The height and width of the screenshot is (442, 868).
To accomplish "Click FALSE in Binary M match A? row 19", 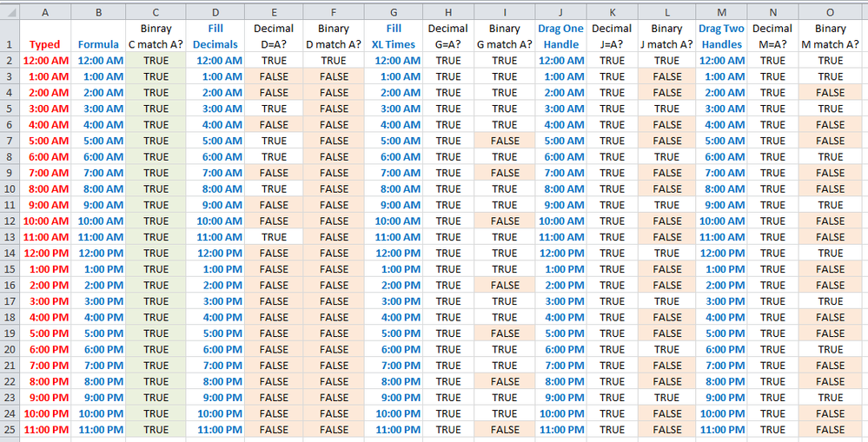I will [830, 333].
